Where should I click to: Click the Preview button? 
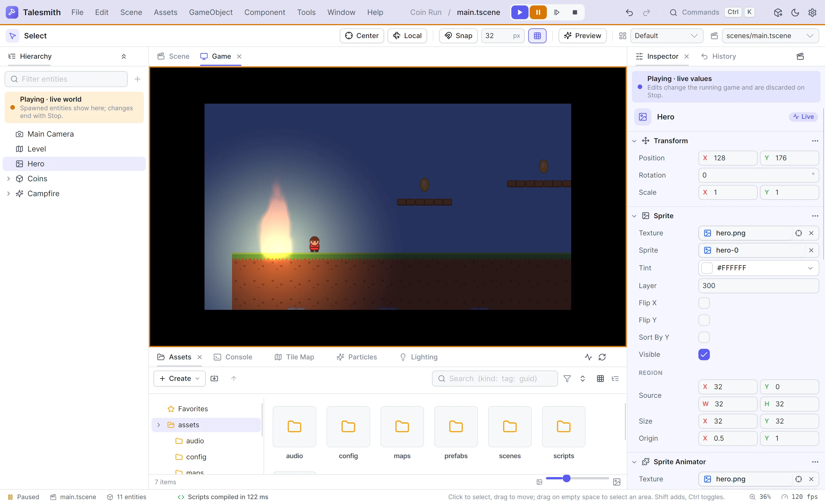click(582, 36)
